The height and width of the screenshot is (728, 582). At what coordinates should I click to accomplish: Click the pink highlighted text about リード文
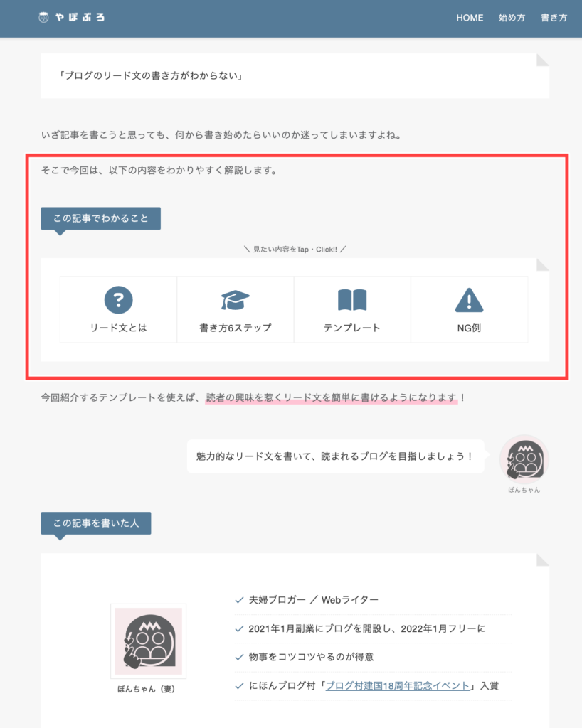(x=332, y=398)
